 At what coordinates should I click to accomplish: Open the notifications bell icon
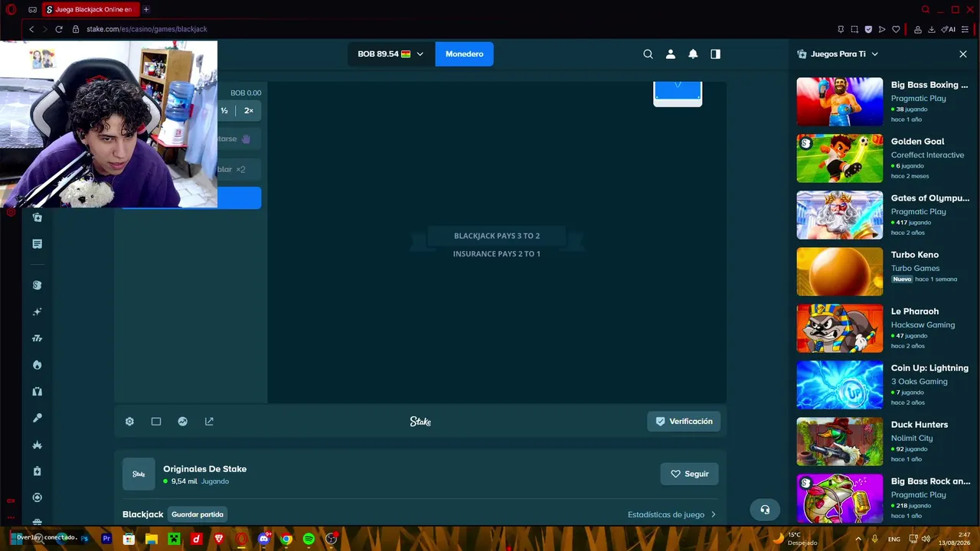point(693,54)
